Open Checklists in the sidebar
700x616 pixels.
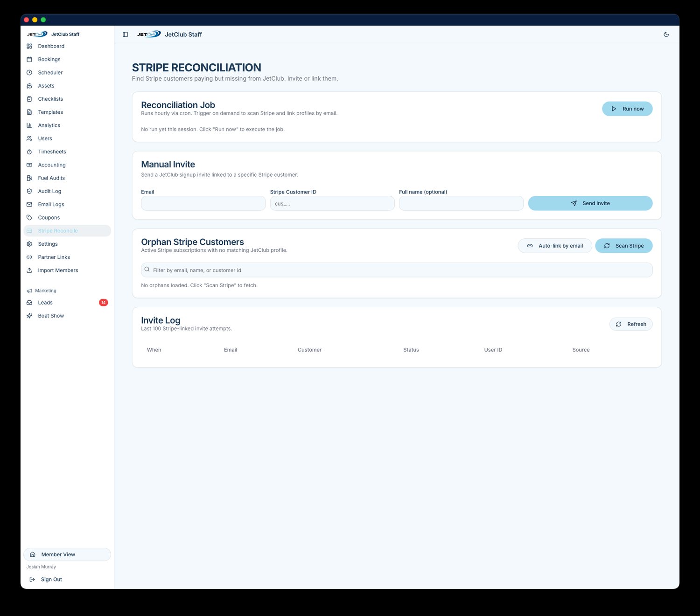[x=67, y=99]
